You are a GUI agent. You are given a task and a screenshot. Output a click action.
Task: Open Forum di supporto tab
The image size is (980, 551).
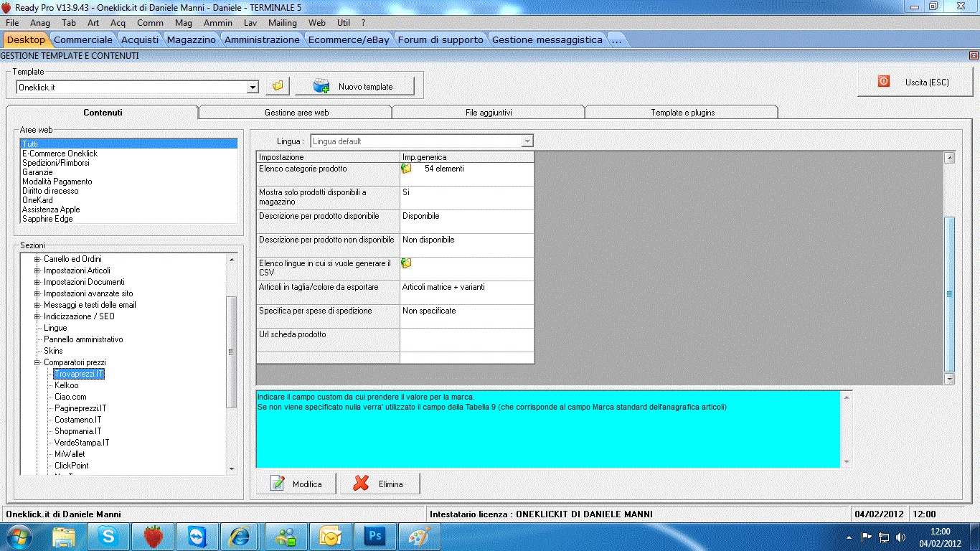click(x=440, y=40)
